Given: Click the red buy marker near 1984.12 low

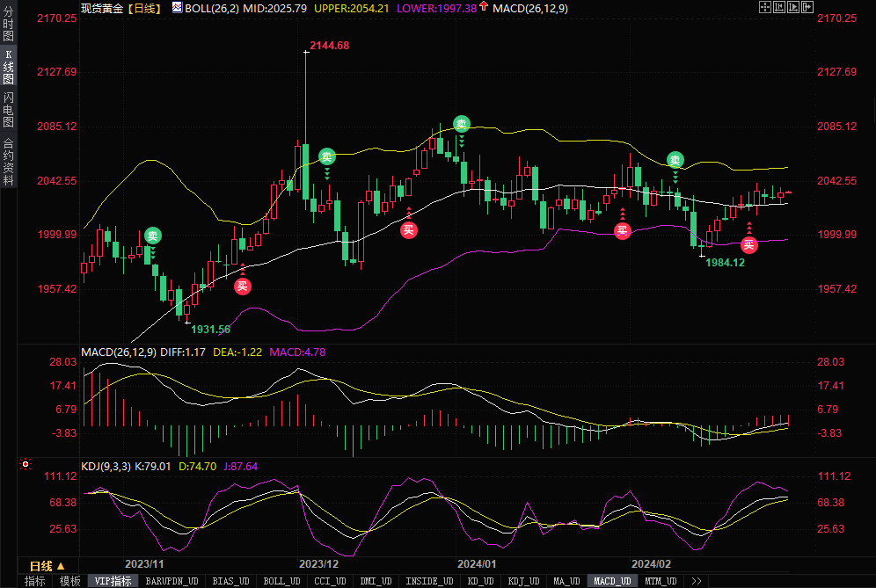Looking at the screenshot, I should (x=748, y=245).
